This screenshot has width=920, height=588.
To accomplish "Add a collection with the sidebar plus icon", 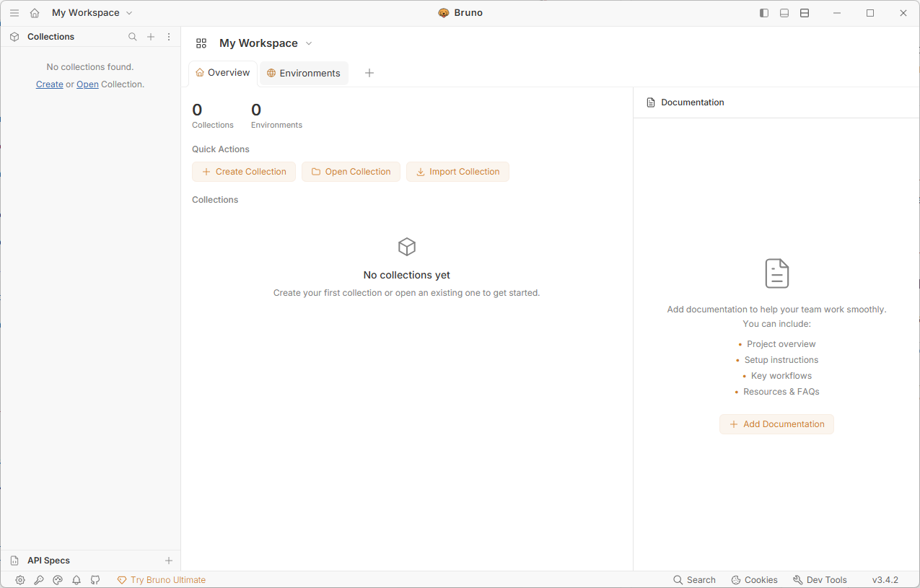I will (x=151, y=37).
